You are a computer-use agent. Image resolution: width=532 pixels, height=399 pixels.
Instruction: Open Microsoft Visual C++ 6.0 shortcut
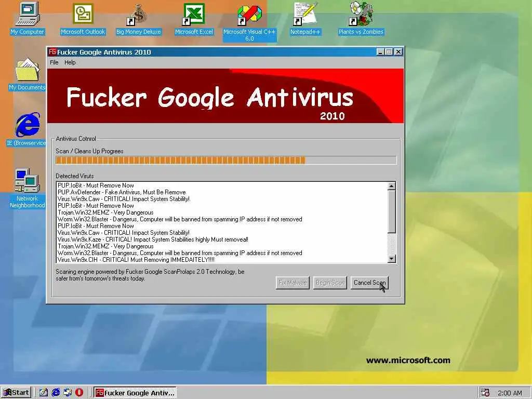(x=249, y=22)
